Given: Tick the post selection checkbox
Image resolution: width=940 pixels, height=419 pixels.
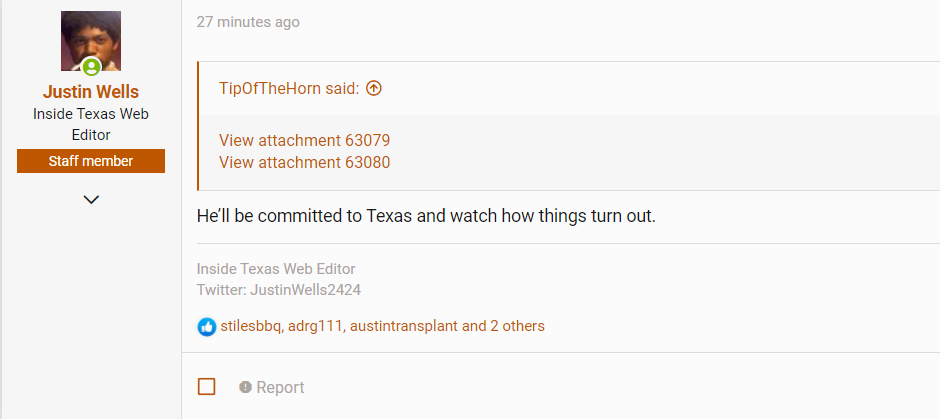Looking at the screenshot, I should [207, 387].
